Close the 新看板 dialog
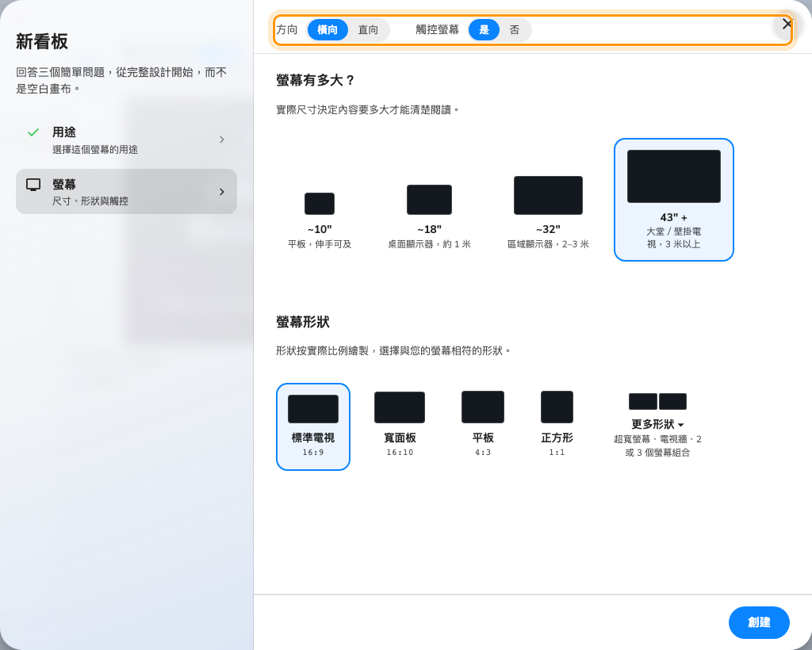 point(787,24)
